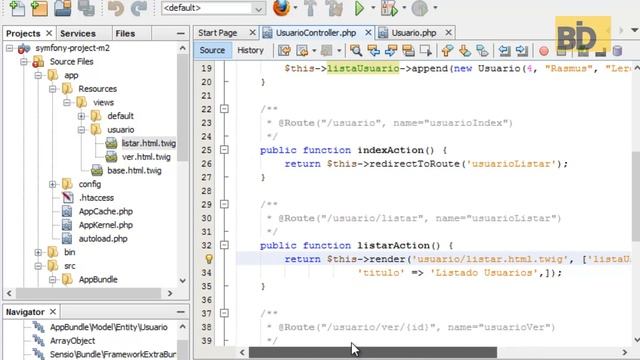
Task: Click the Find Selection magnifier icon
Action: 356,51
